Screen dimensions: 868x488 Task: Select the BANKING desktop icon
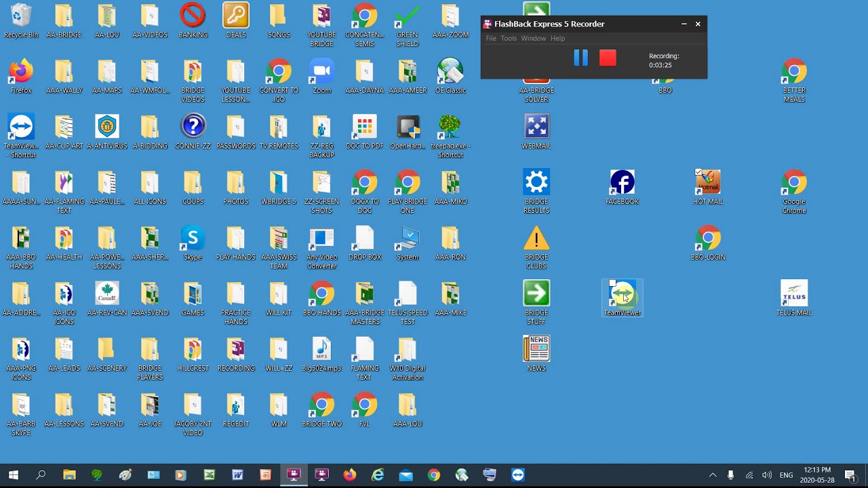(x=193, y=21)
